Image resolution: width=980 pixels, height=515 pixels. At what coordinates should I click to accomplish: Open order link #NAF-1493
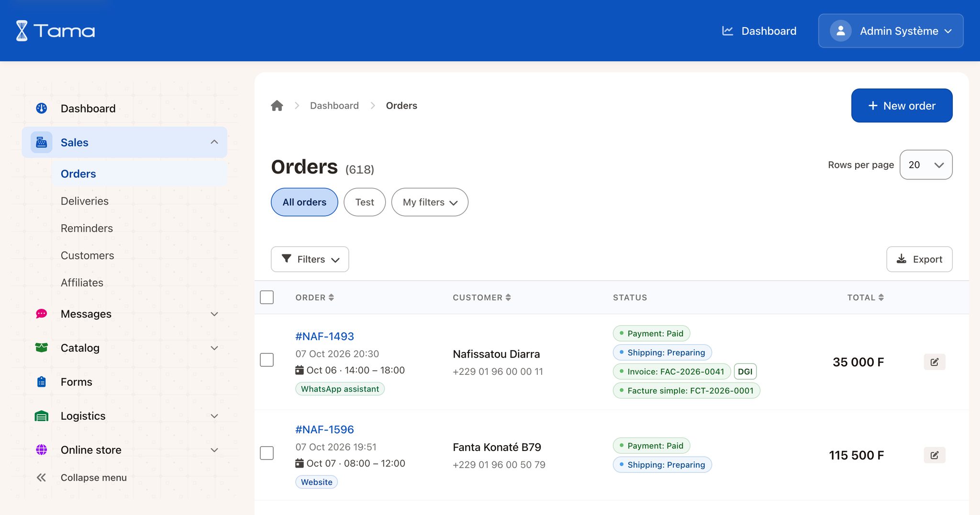324,336
